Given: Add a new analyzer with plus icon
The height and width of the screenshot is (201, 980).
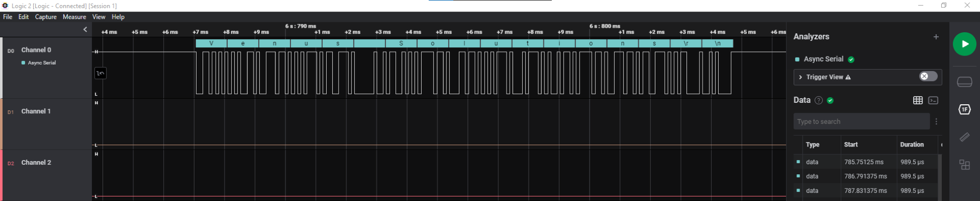Looking at the screenshot, I should coord(936,37).
